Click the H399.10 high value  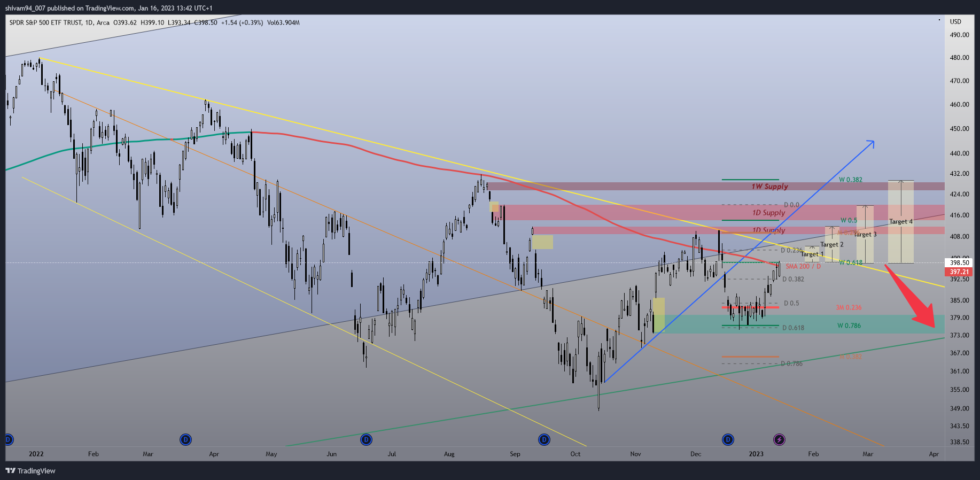pyautogui.click(x=152, y=22)
